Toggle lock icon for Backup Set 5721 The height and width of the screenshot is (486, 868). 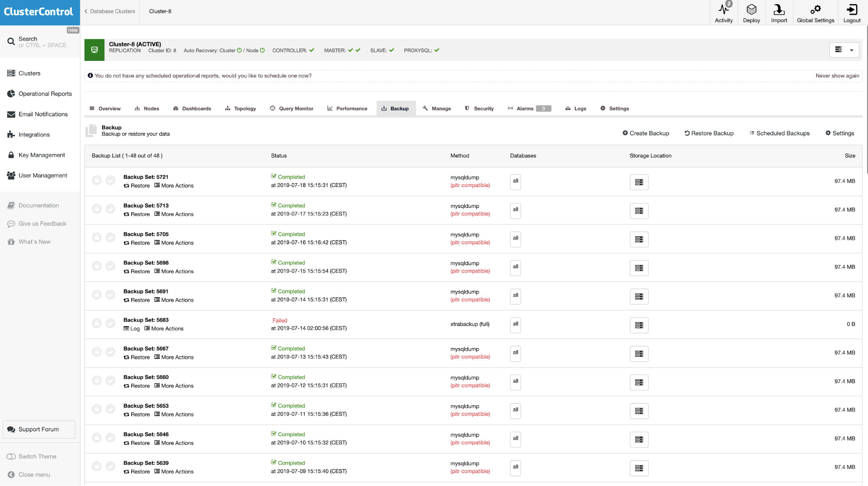(x=97, y=180)
